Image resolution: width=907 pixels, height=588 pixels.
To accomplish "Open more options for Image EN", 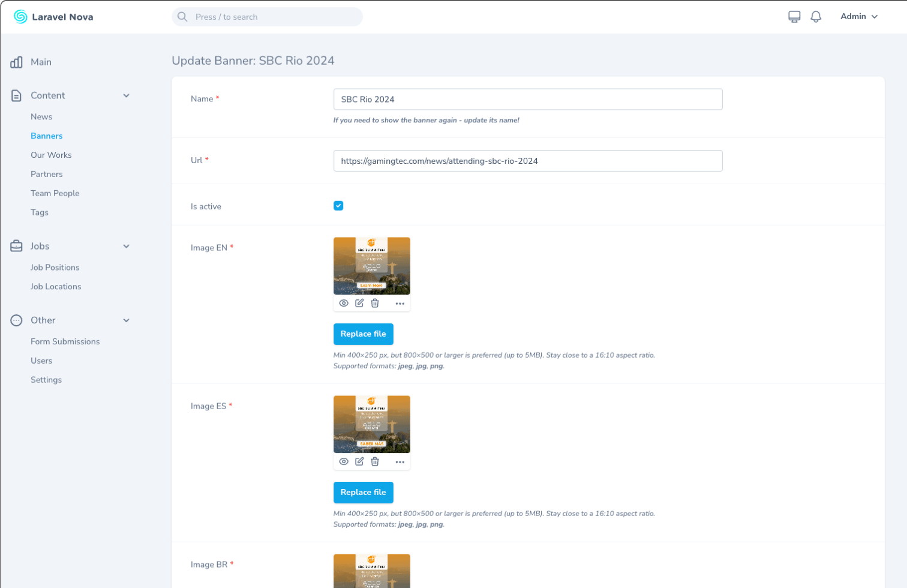I will click(x=400, y=304).
